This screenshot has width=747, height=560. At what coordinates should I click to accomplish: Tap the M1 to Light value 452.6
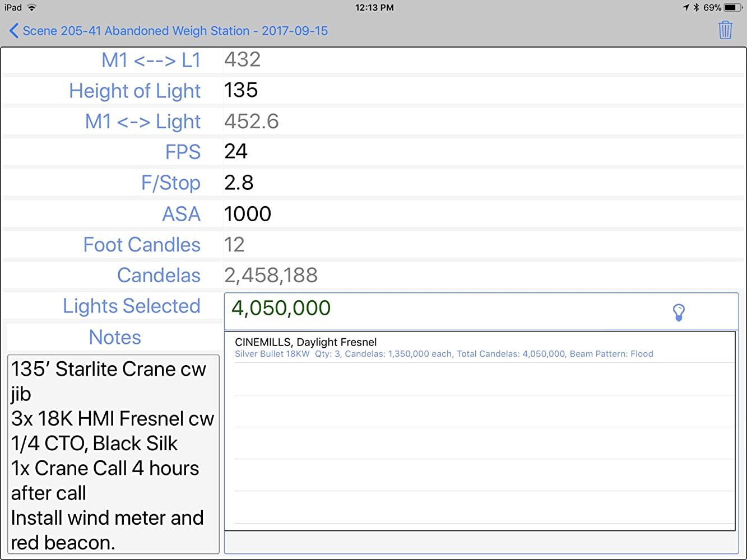pos(251,122)
